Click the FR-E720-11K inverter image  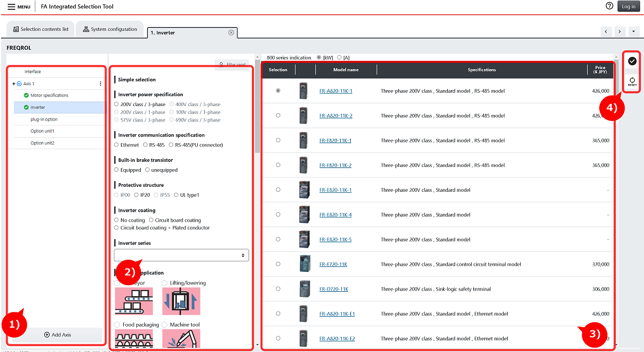305,264
